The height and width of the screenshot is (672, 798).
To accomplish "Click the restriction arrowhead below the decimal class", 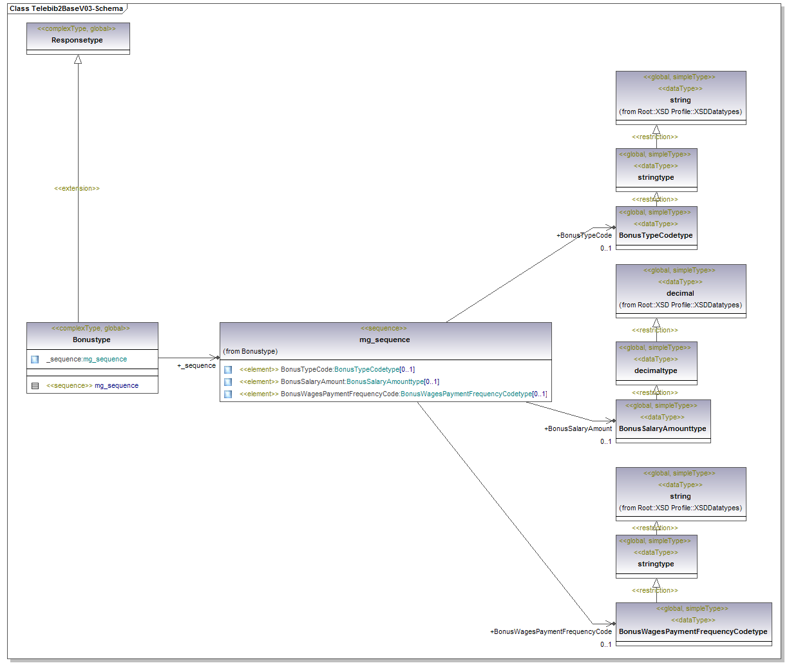I will pyautogui.click(x=656, y=323).
